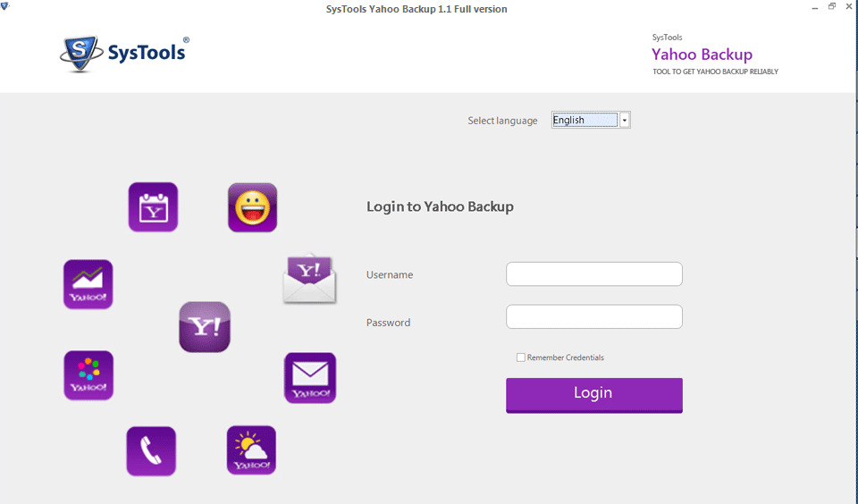This screenshot has width=858, height=504.
Task: Click the Yahoo Backup product title
Action: pos(702,55)
